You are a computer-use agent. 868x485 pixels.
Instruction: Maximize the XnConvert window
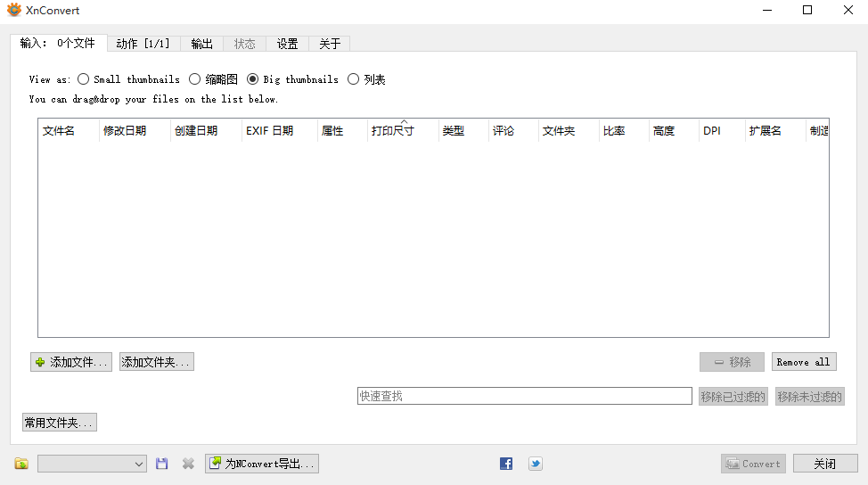tap(807, 10)
